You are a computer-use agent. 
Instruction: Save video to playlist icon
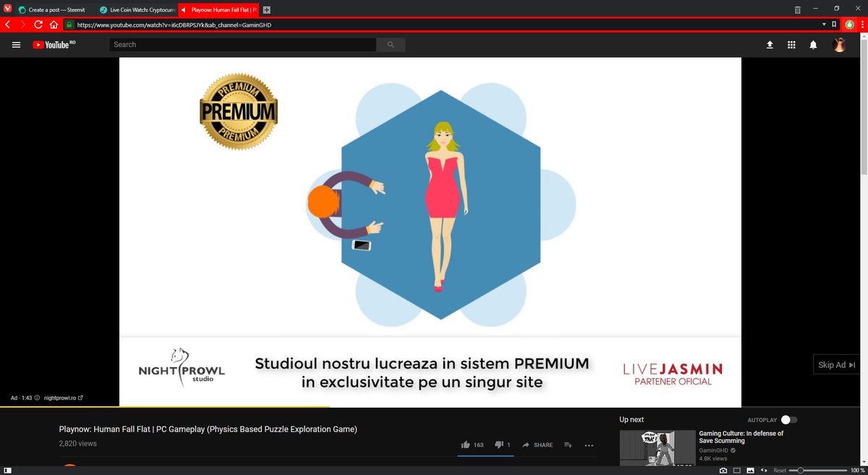pyautogui.click(x=569, y=445)
